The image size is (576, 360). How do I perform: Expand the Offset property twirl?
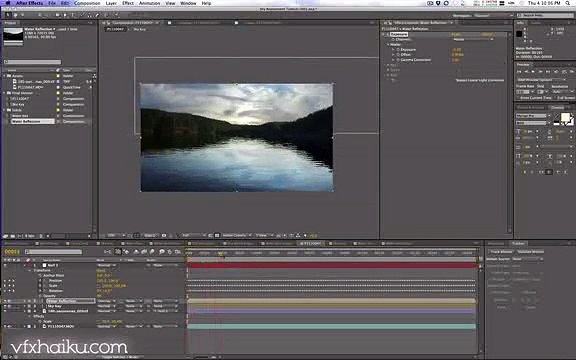coord(393,54)
